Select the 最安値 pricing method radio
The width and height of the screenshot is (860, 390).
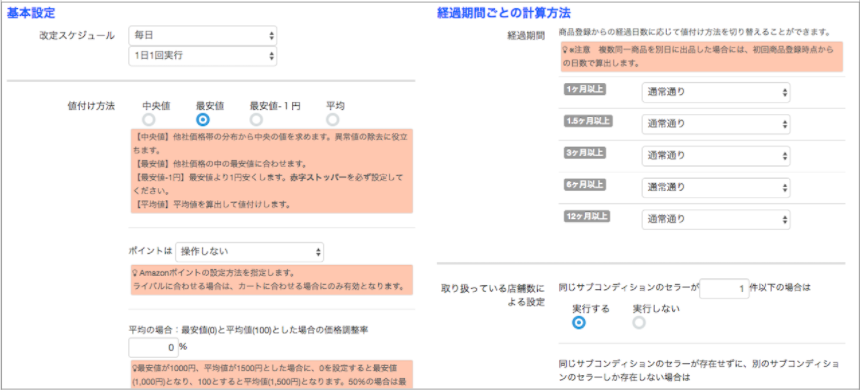pyautogui.click(x=202, y=120)
